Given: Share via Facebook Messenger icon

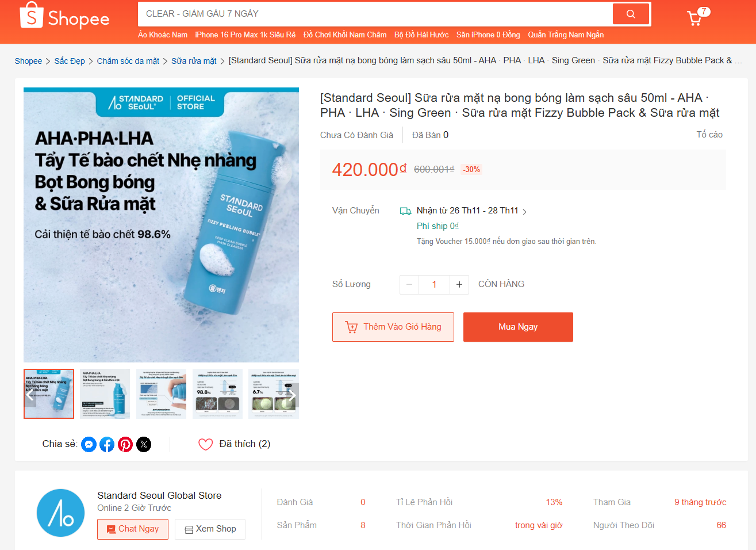Looking at the screenshot, I should (x=89, y=444).
